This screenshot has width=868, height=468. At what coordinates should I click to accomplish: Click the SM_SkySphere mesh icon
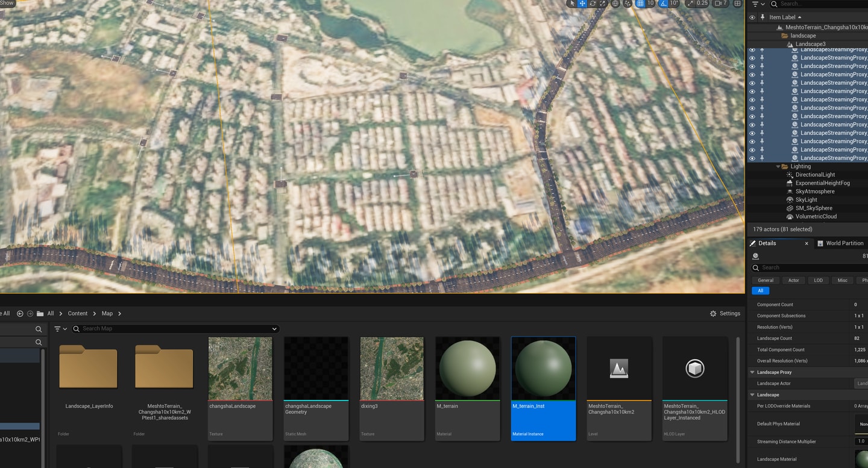pyautogui.click(x=790, y=208)
